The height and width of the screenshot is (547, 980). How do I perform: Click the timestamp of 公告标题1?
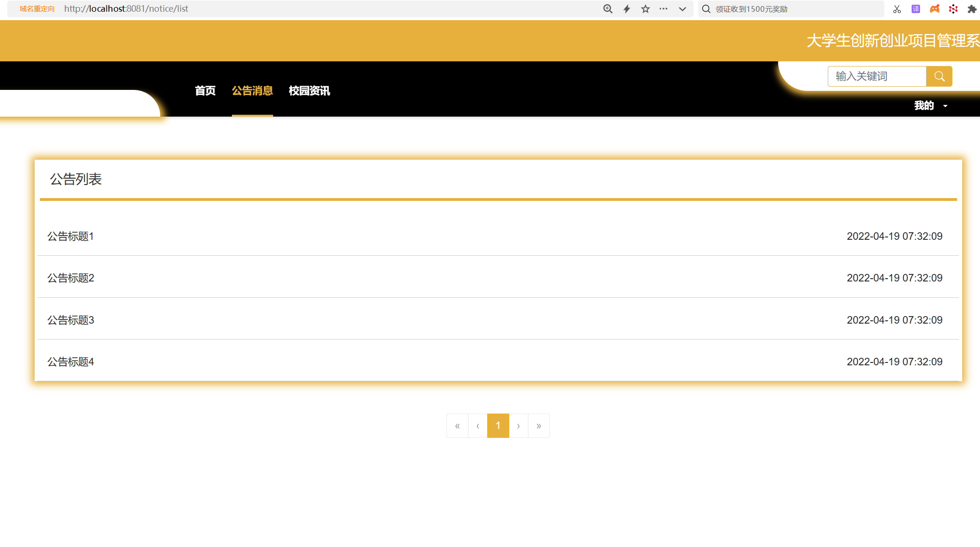coord(894,237)
